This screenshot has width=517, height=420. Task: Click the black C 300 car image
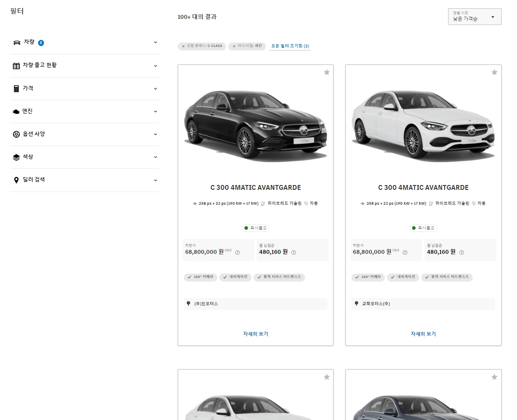(255, 126)
